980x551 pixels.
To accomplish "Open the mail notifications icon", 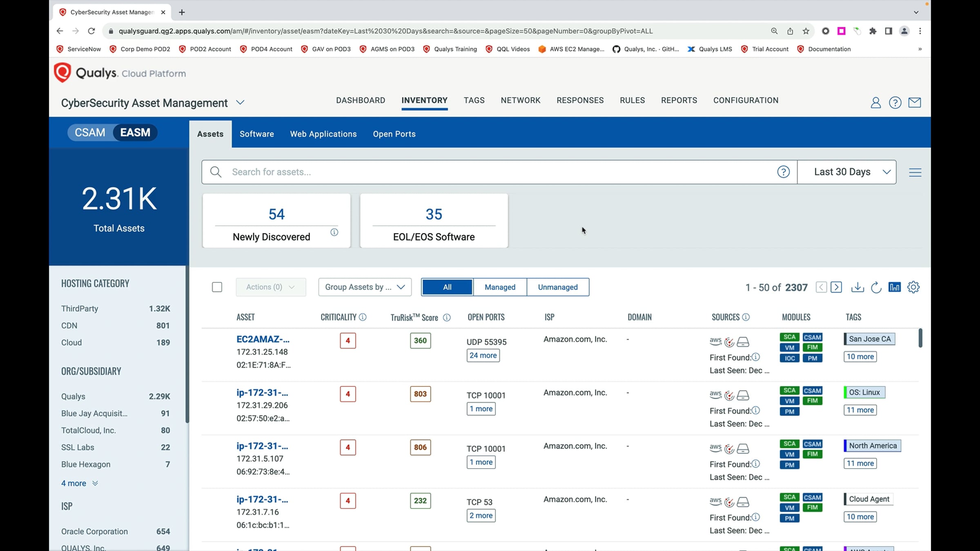I will [914, 102].
